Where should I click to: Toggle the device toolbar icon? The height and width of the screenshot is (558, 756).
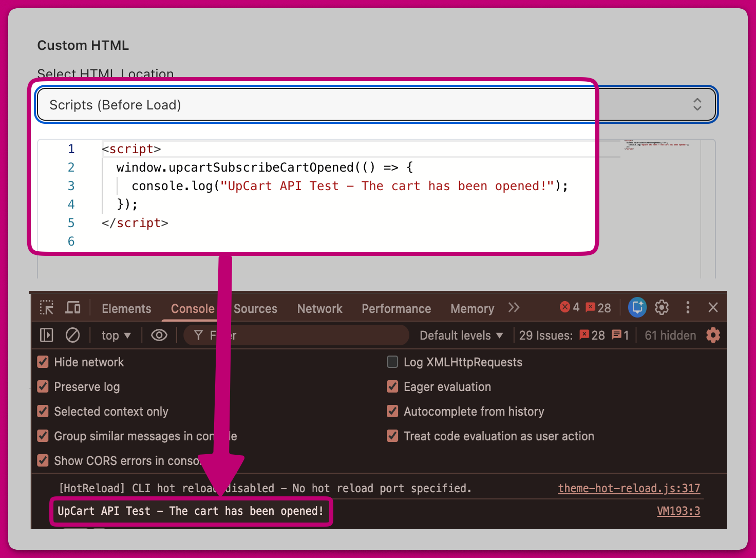pyautogui.click(x=73, y=308)
